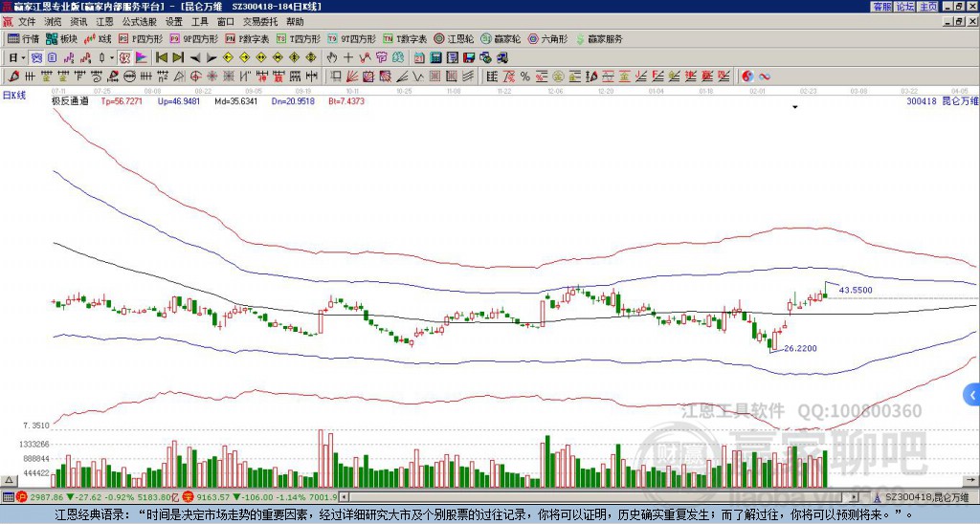Open the T数字表 tool
The width and height of the screenshot is (980, 524).
405,38
